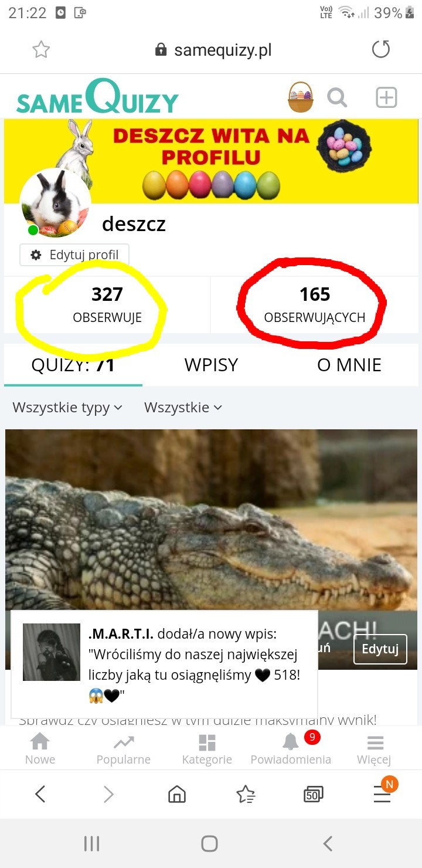Open the 165 Obserwujących list
Viewport: 422px width, 868px height.
(x=315, y=305)
